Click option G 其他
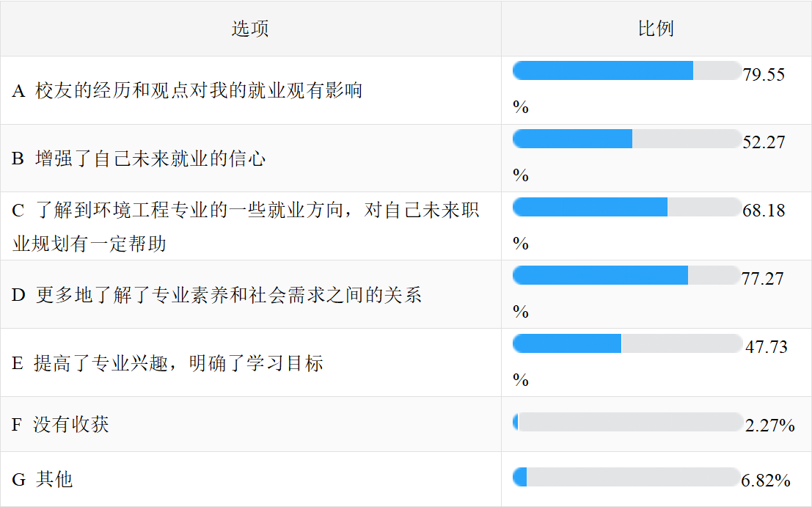This screenshot has height=507, width=812. 43,479
